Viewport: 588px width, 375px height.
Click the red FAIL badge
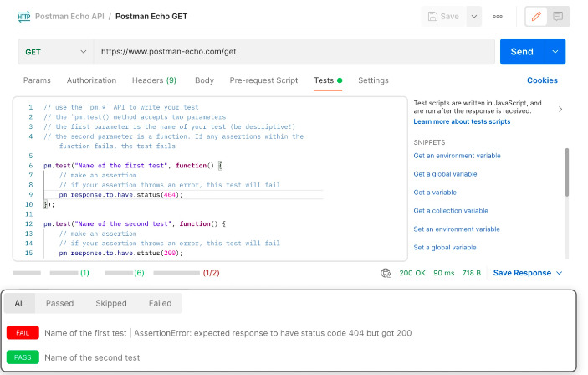tap(23, 333)
